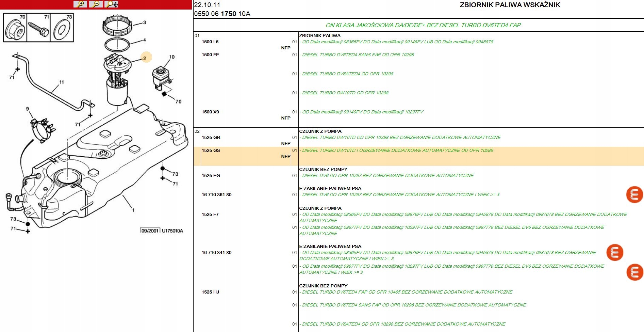
Task: Select the zoom-and-pan magnifier tool
Action: [112, 4]
